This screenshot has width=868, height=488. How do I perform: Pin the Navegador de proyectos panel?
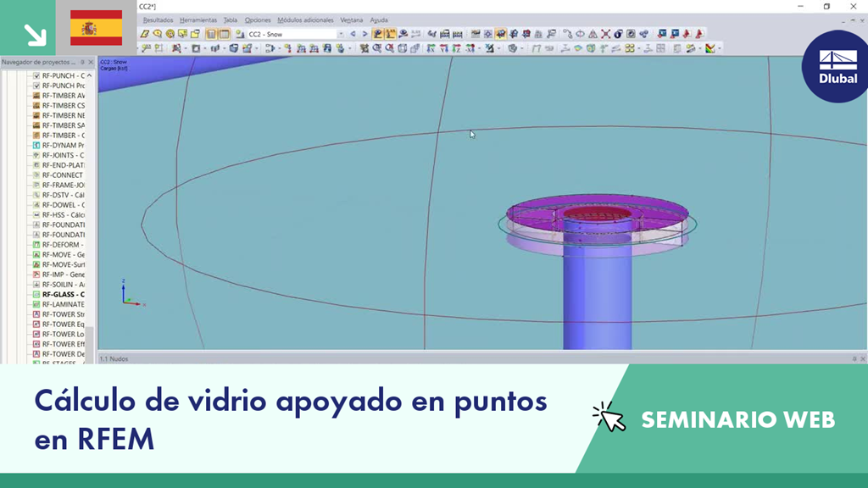point(82,62)
